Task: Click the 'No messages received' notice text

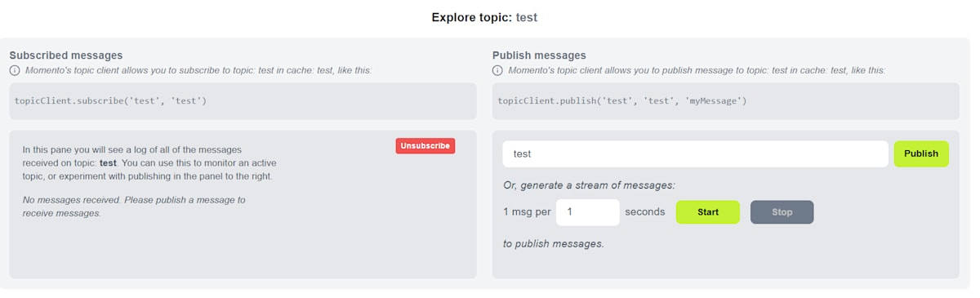Action: tap(133, 206)
